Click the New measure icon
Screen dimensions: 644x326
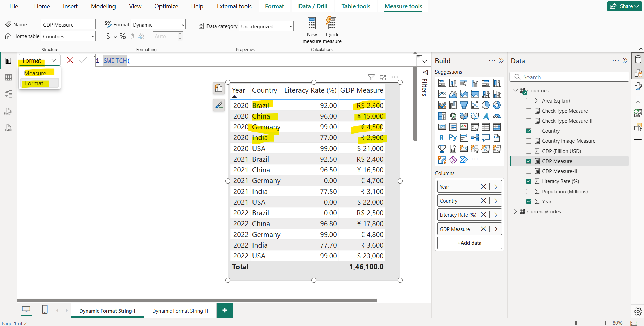[312, 24]
